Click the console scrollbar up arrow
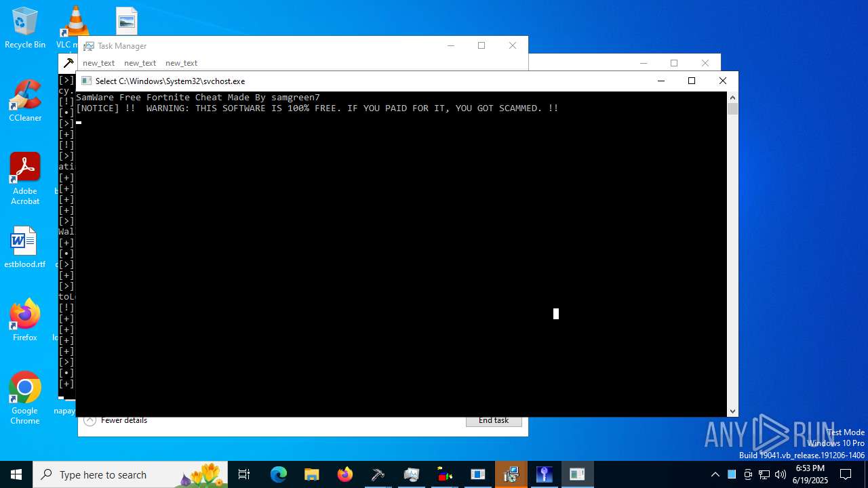This screenshot has height=488, width=868. point(732,97)
